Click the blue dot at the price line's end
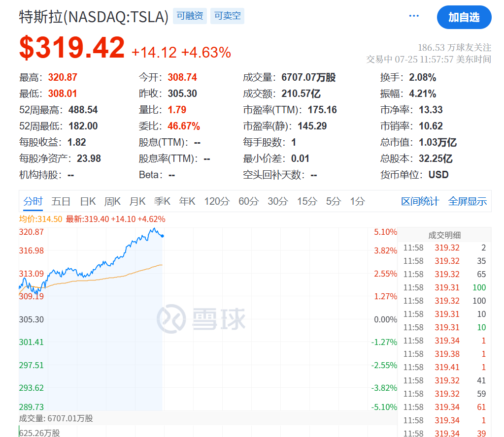Image resolution: width=504 pixels, height=437 pixels. [163, 236]
